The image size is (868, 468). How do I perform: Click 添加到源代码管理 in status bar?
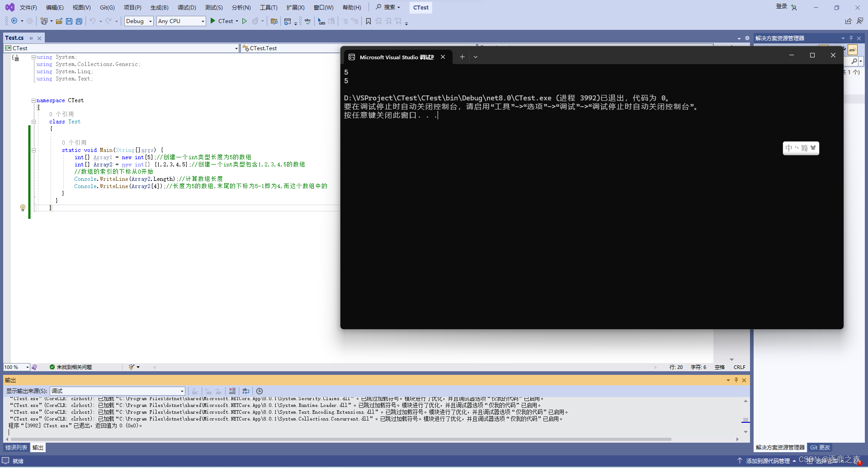point(768,461)
